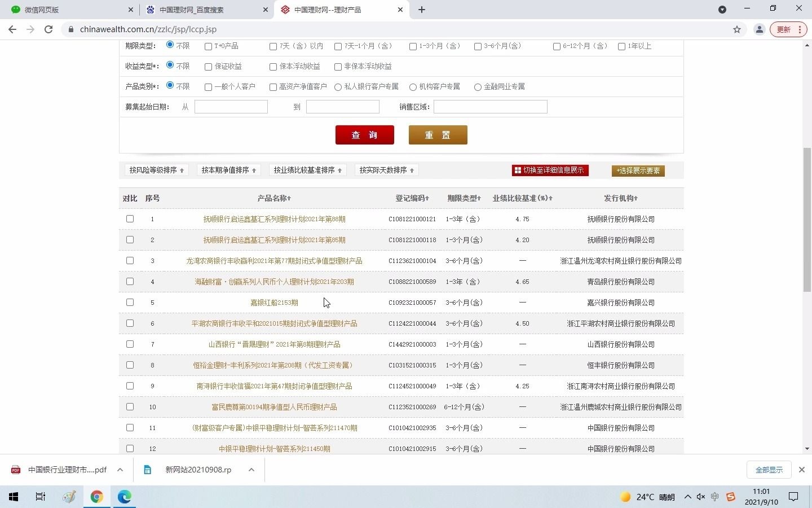This screenshot has width=812, height=508.
Task: Open Windows Start menu
Action: [14, 497]
